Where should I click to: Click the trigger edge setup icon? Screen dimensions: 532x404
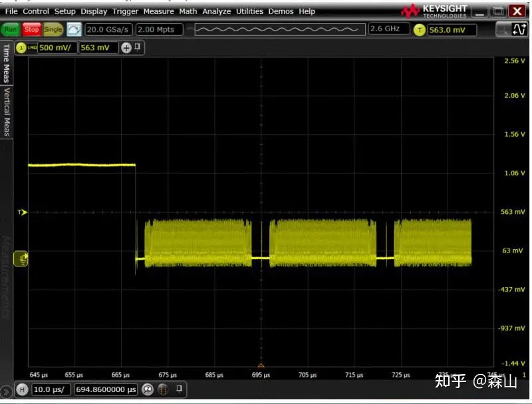[x=519, y=29]
